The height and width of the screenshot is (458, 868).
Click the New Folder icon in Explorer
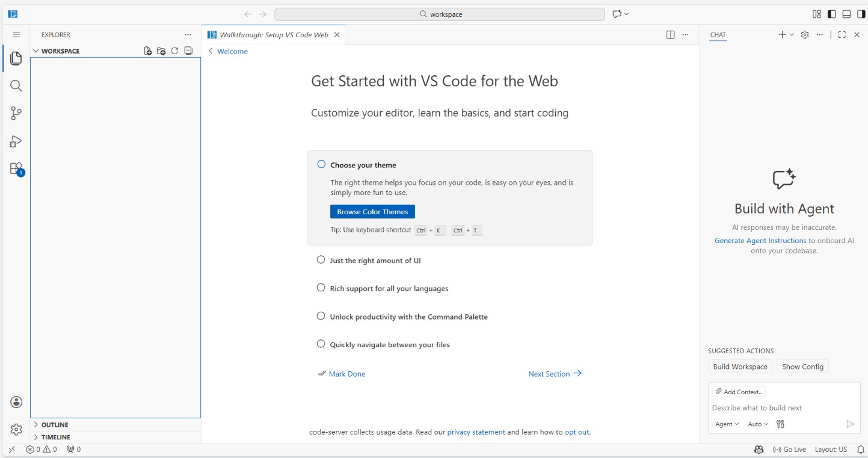[161, 51]
